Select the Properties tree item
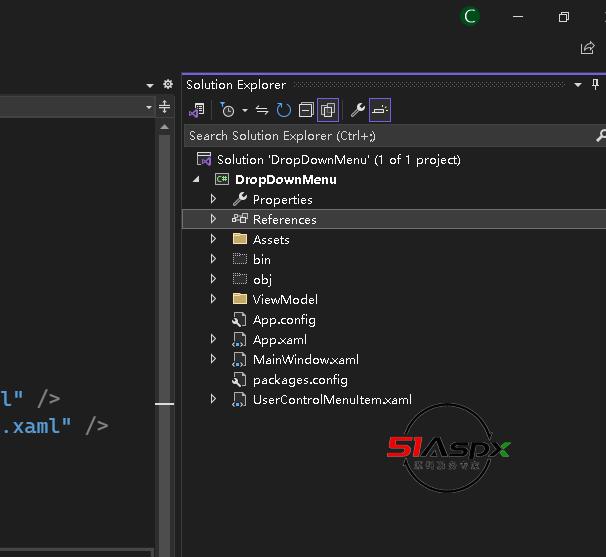 click(283, 200)
